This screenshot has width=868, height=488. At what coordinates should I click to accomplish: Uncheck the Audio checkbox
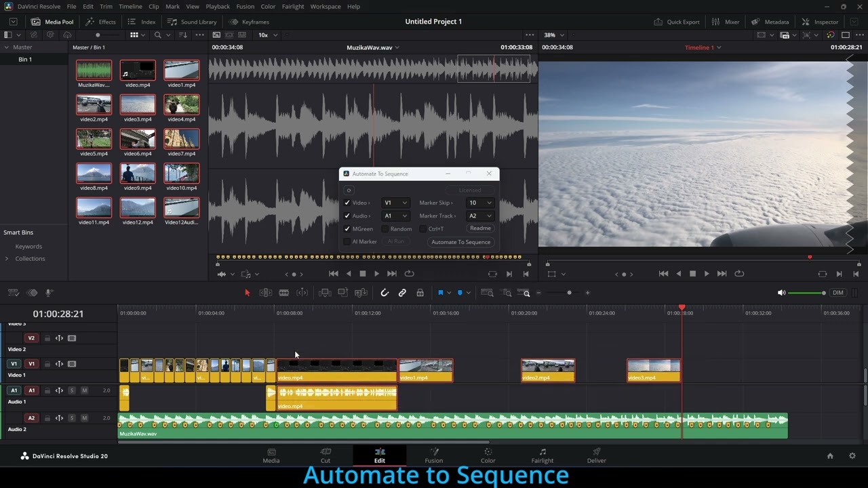347,216
